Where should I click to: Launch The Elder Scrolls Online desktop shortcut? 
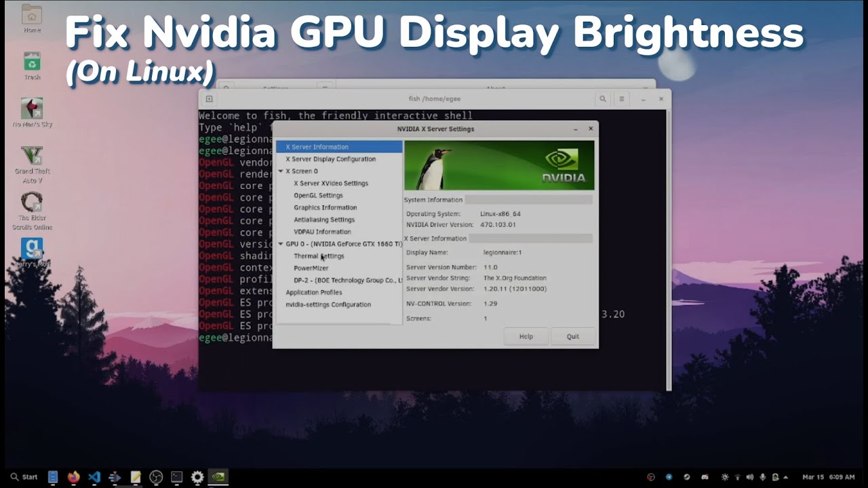(x=32, y=211)
